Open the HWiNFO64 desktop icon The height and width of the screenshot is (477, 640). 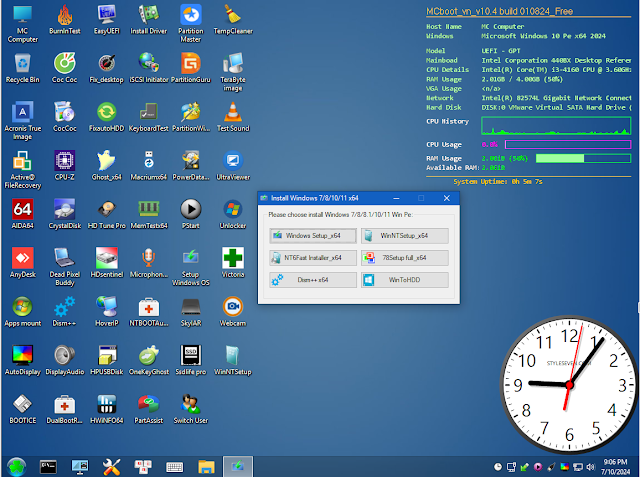coord(106,404)
